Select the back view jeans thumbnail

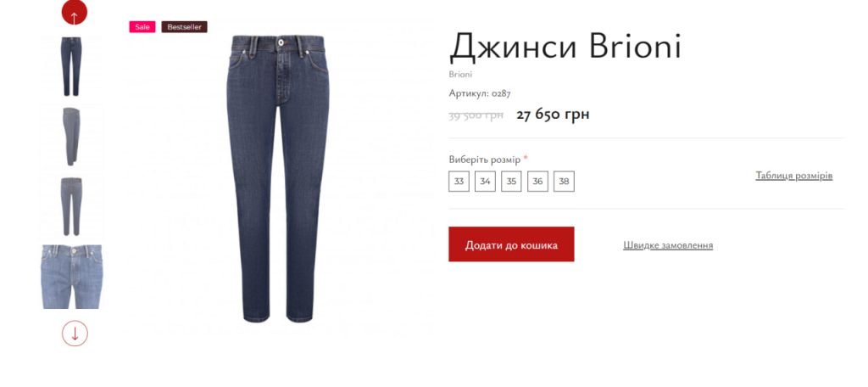click(x=71, y=206)
